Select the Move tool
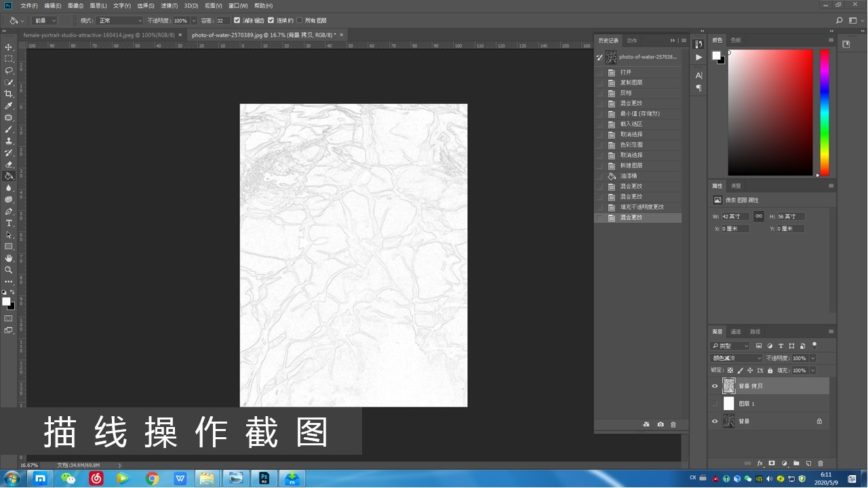This screenshot has height=488, width=868. pyautogui.click(x=9, y=47)
